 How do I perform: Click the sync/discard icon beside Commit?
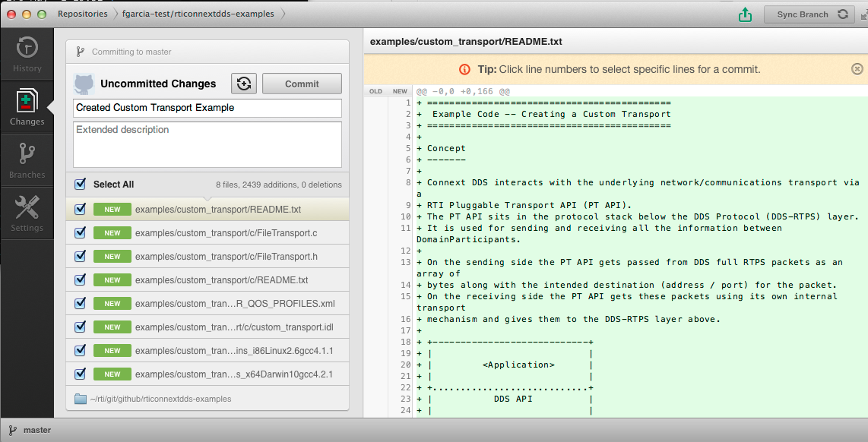tap(244, 84)
